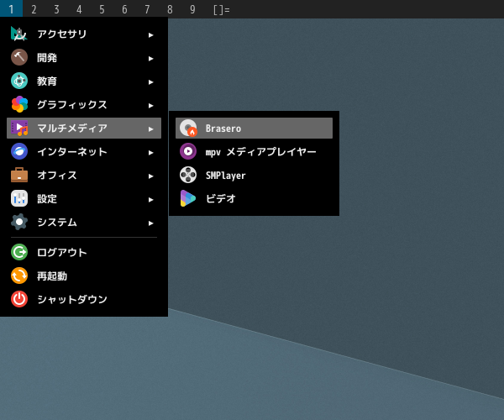The height and width of the screenshot is (420, 504).
Task: Expand the 教育 submenu arrow
Action: pyautogui.click(x=150, y=82)
